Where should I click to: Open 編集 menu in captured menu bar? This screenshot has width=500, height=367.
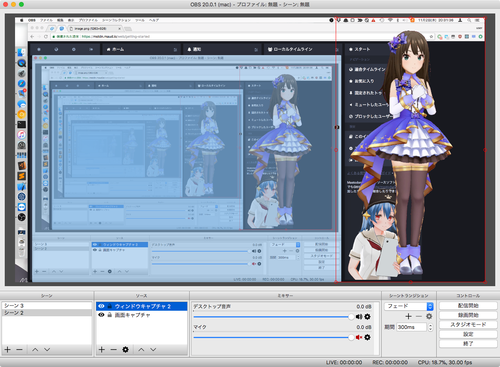click(x=60, y=20)
